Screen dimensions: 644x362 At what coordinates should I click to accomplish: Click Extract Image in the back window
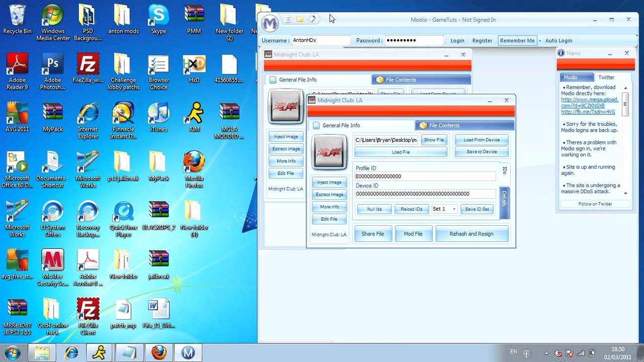pos(286,149)
